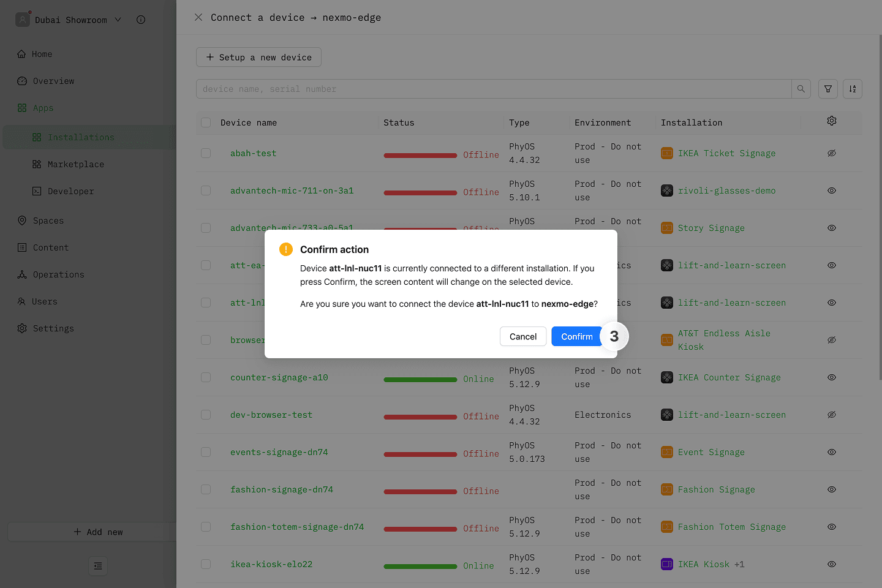Toggle visibility eye for abah-test row

coord(832,153)
